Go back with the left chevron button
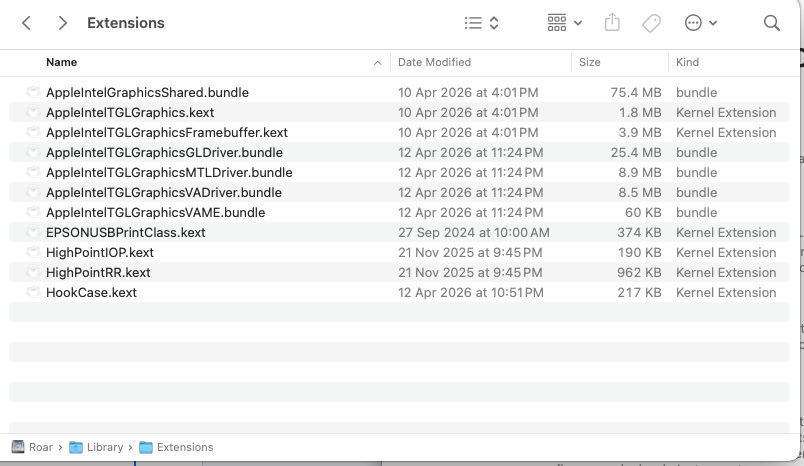The width and height of the screenshot is (804, 466). point(27,23)
